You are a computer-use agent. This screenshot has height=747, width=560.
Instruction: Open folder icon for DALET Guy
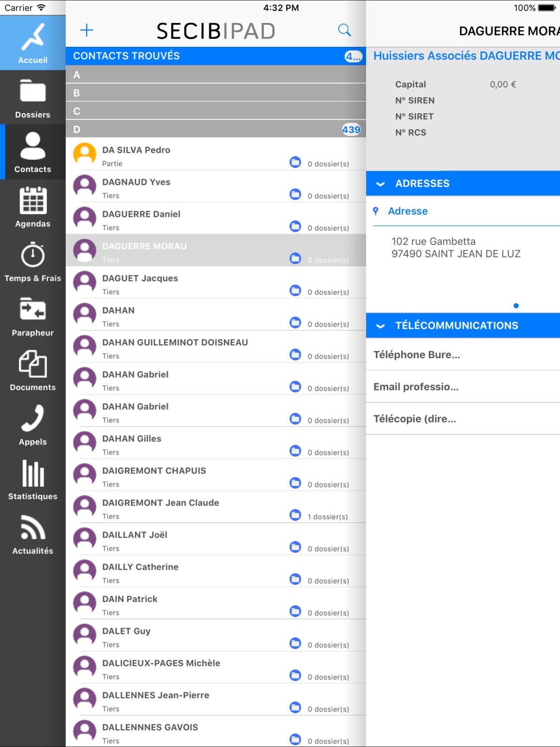pyautogui.click(x=295, y=643)
